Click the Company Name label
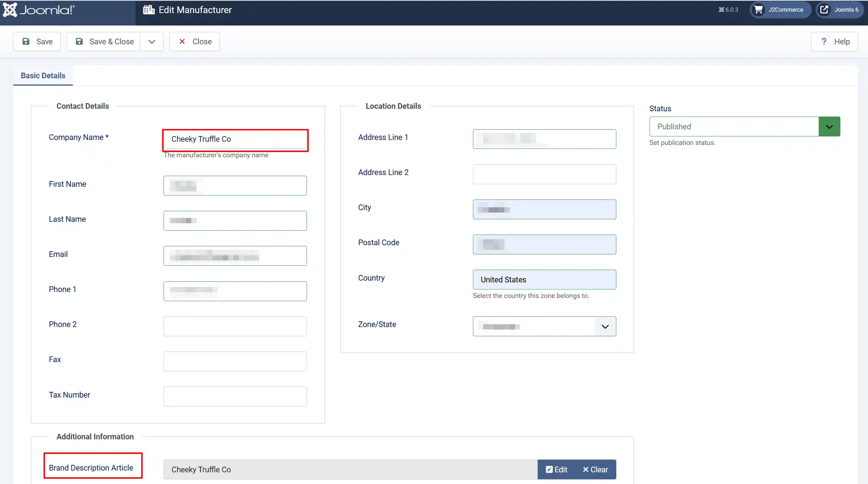868x484 pixels. tap(79, 137)
